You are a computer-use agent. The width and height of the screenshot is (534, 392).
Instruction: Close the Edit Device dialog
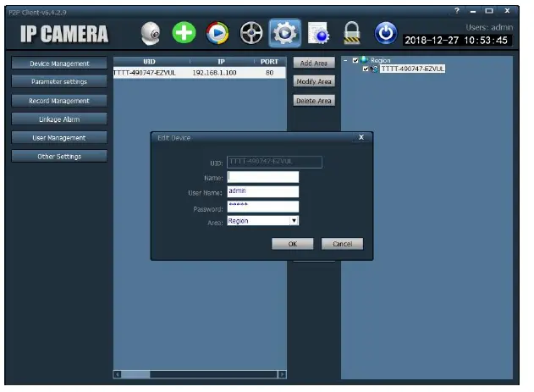coord(361,137)
